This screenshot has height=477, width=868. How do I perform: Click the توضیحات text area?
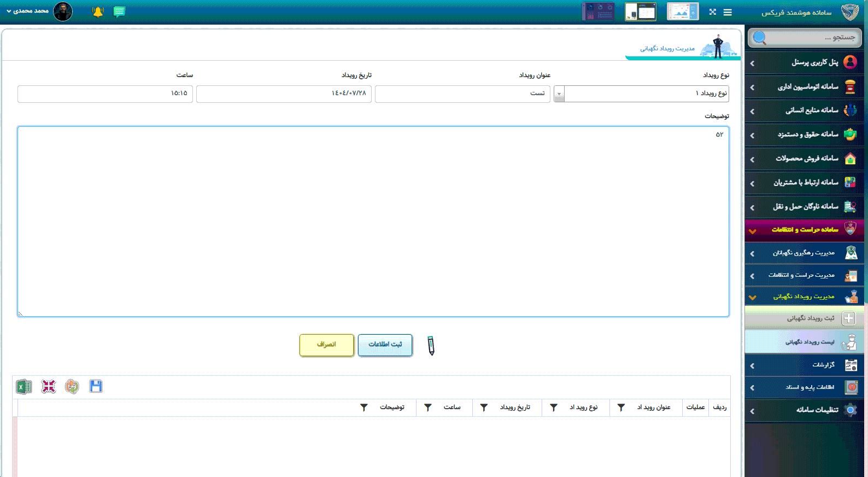[373, 222]
